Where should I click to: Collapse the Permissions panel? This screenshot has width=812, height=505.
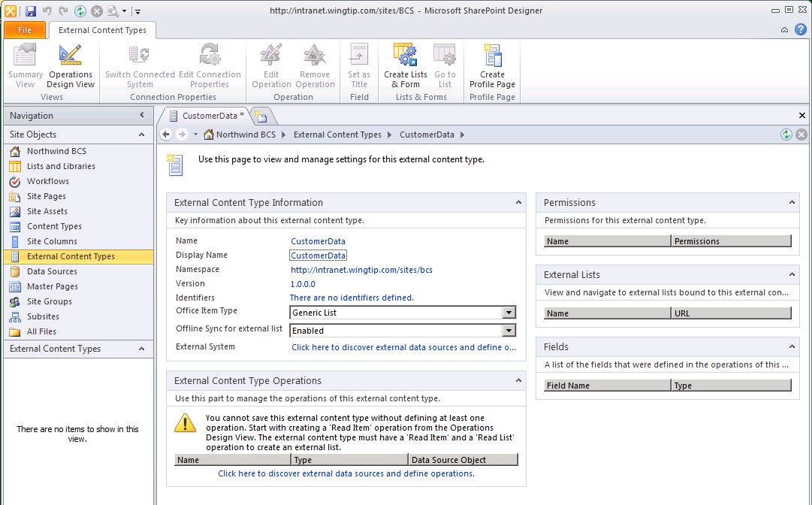[792, 202]
